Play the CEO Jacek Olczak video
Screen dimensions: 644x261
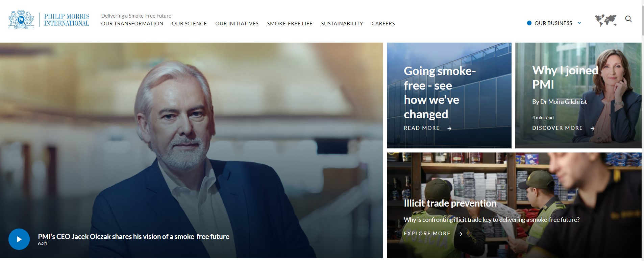[19, 239]
